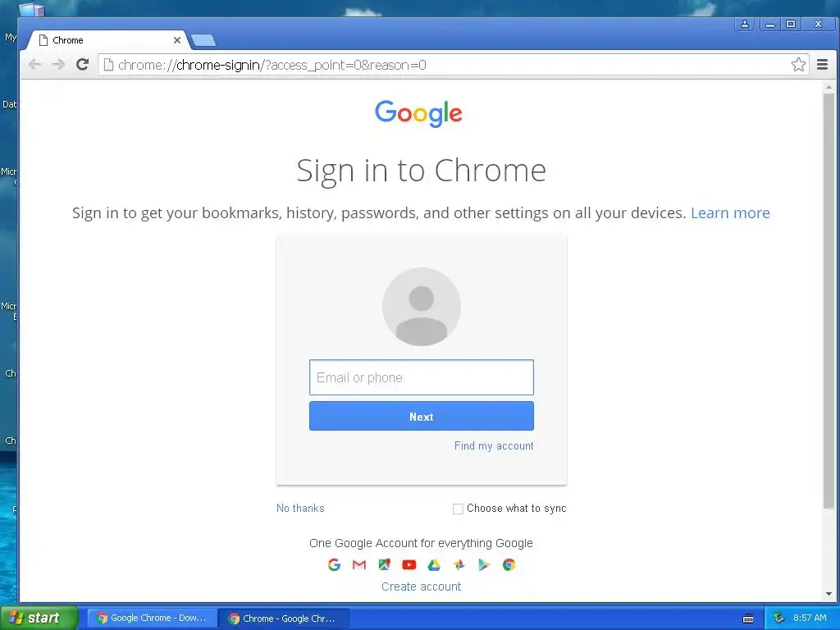Click the vertical scrollbar thumb
840x630 pixels.
[829, 301]
